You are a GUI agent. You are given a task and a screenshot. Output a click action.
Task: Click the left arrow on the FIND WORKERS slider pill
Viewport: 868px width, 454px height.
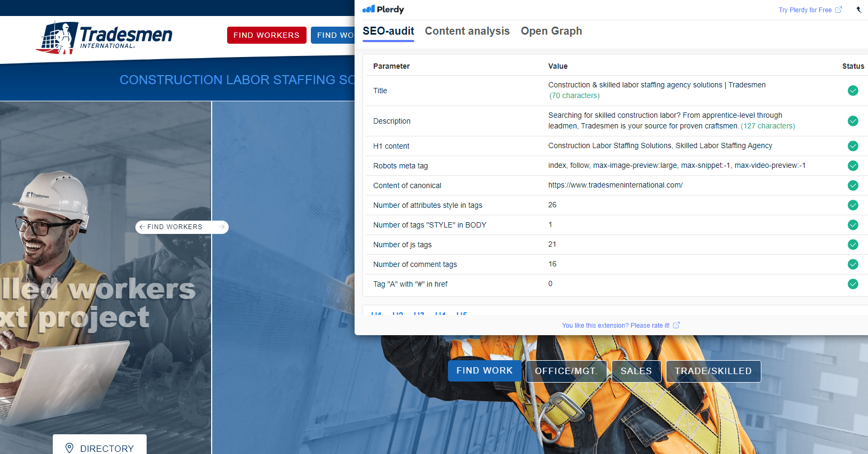click(142, 227)
